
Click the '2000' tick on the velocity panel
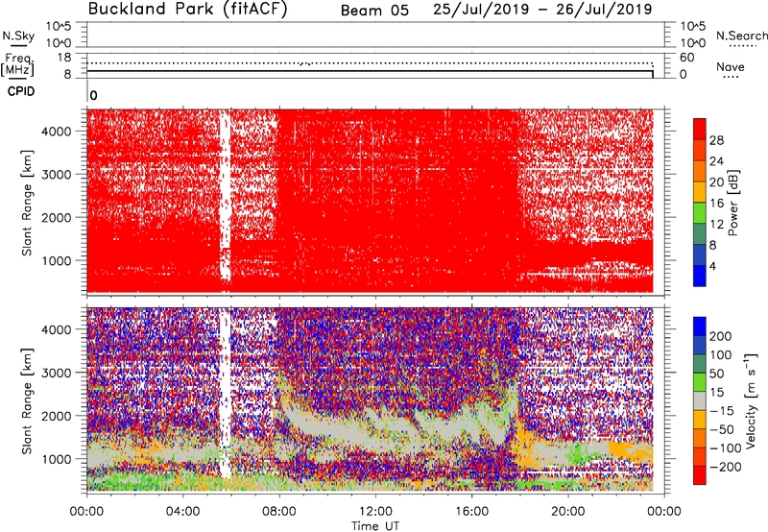coord(56,416)
